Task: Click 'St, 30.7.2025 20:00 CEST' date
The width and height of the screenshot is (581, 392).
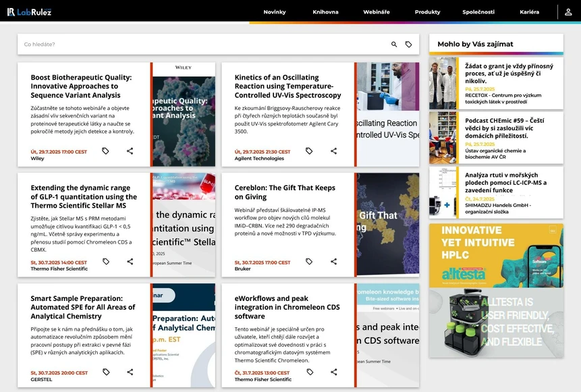Action: pyautogui.click(x=59, y=373)
